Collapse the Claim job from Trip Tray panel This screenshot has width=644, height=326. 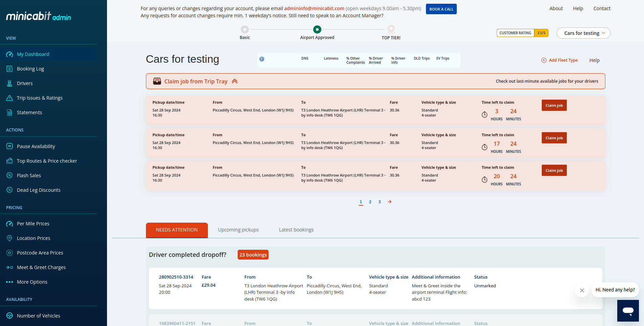pos(235,81)
